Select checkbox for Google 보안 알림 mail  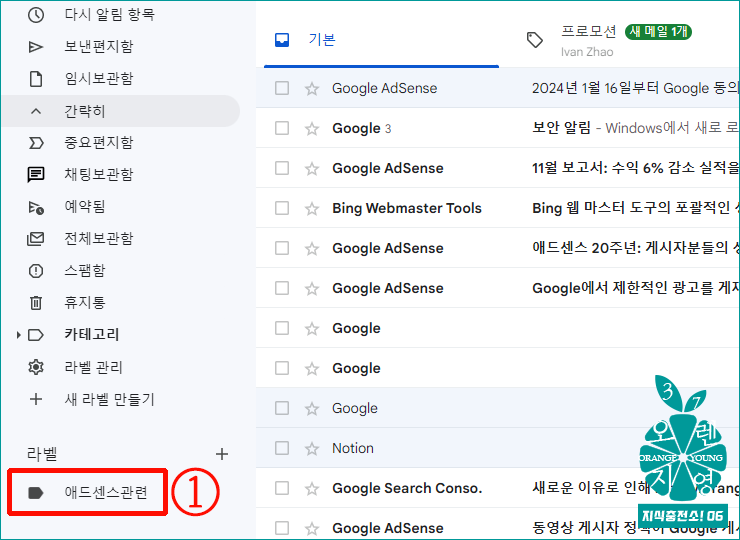[282, 128]
